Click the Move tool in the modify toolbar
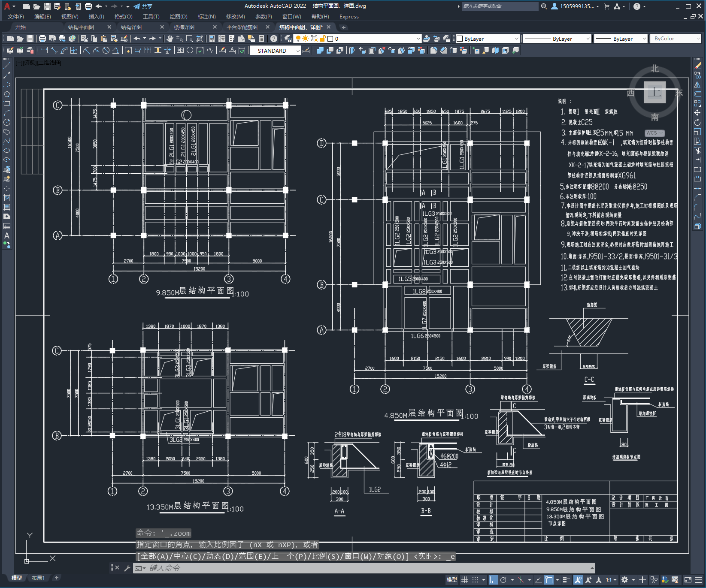Viewport: 706px width, 588px height. (x=697, y=113)
